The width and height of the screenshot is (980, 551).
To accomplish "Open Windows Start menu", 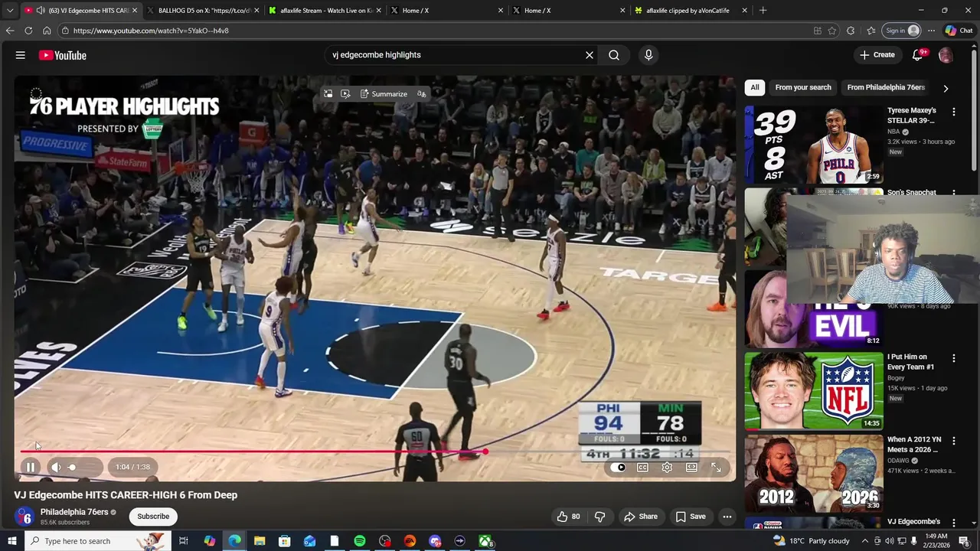I will [x=11, y=541].
